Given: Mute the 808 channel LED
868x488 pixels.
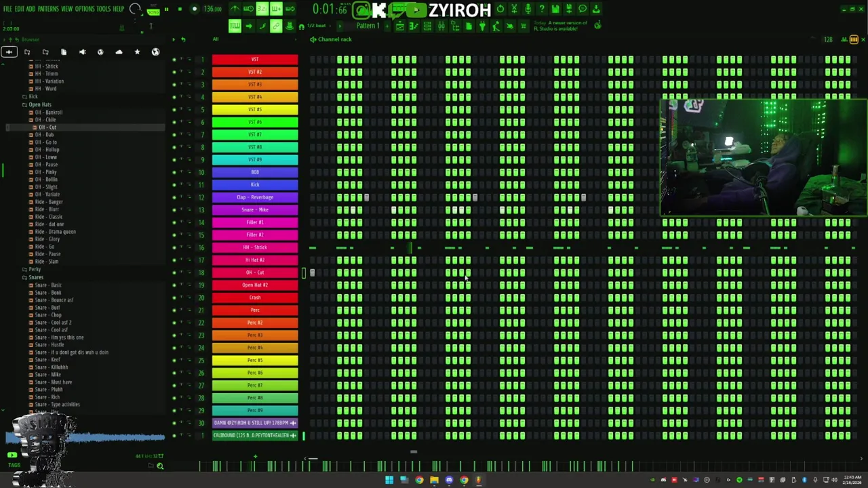Looking at the screenshot, I should 174,172.
